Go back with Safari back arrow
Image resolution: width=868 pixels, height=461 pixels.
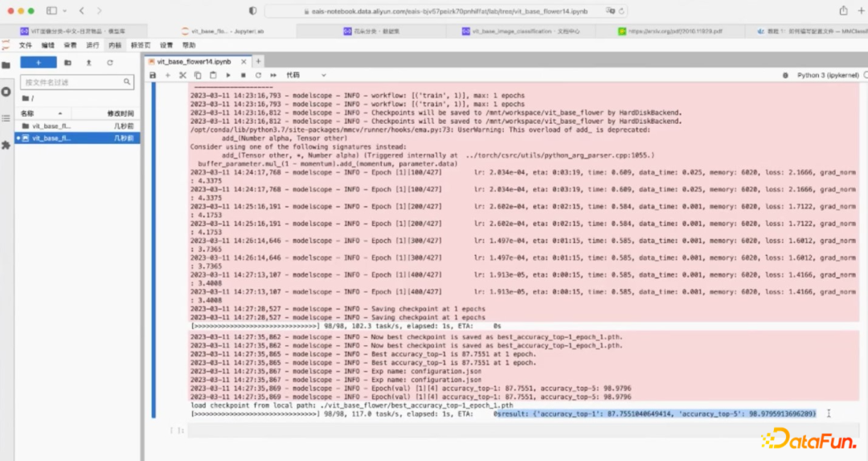(x=82, y=10)
